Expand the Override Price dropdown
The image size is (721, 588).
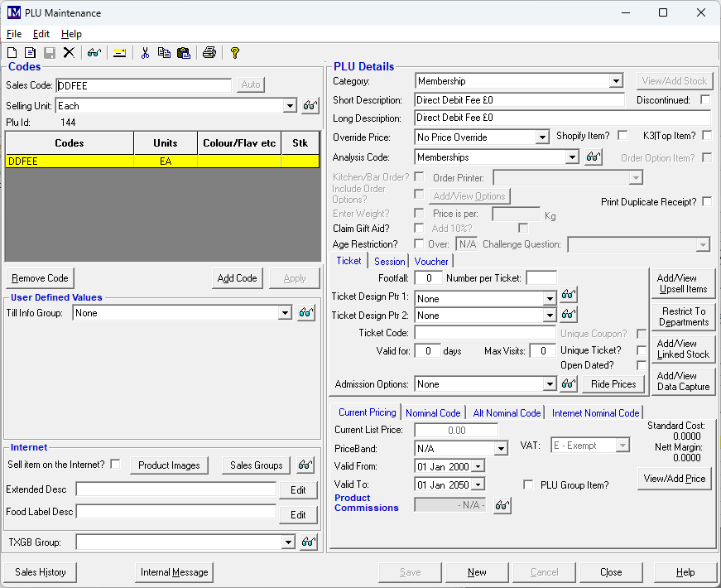pos(542,137)
